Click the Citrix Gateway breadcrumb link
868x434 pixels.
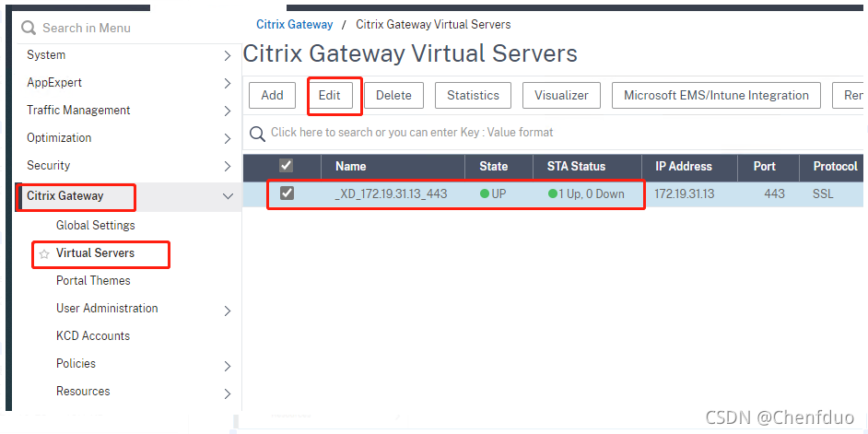click(294, 24)
